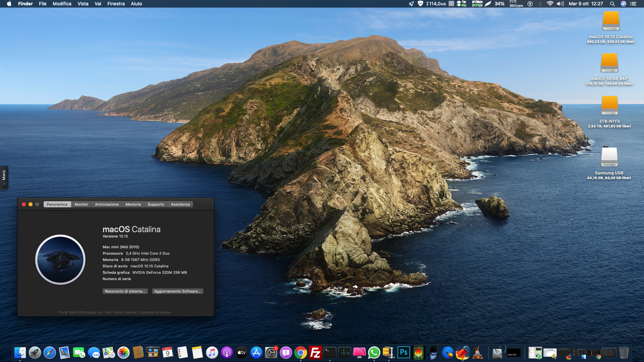Open the Vista menu
Image resolution: width=644 pixels, height=362 pixels.
pyautogui.click(x=83, y=4)
